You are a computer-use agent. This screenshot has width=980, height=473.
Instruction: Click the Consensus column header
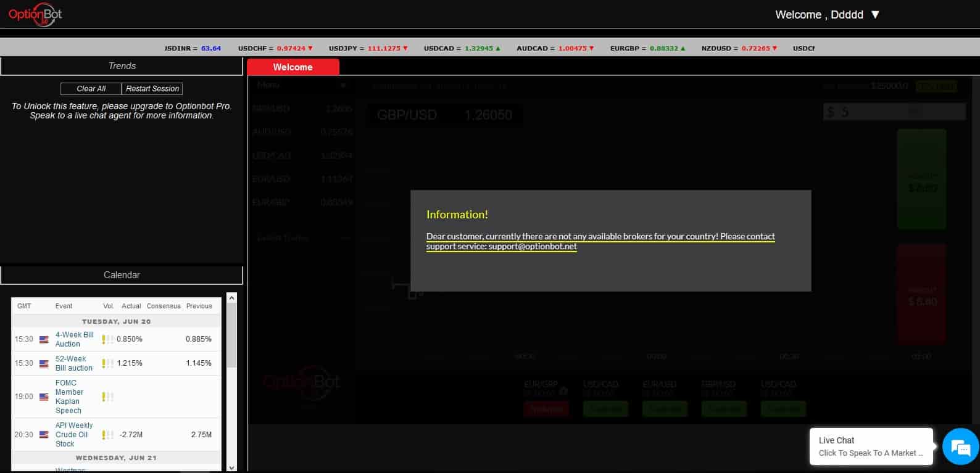[164, 306]
